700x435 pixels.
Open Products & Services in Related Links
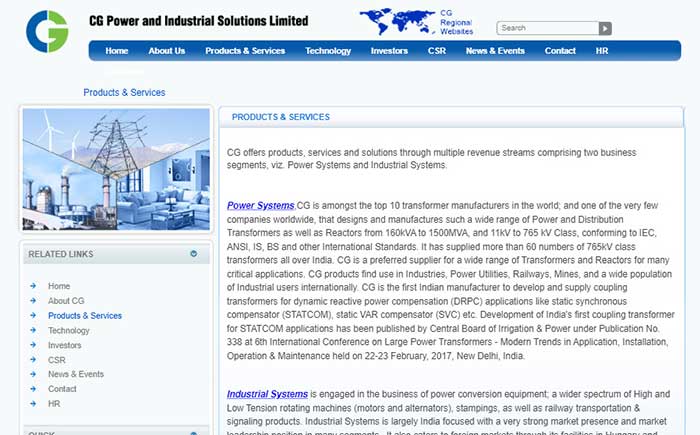click(85, 315)
